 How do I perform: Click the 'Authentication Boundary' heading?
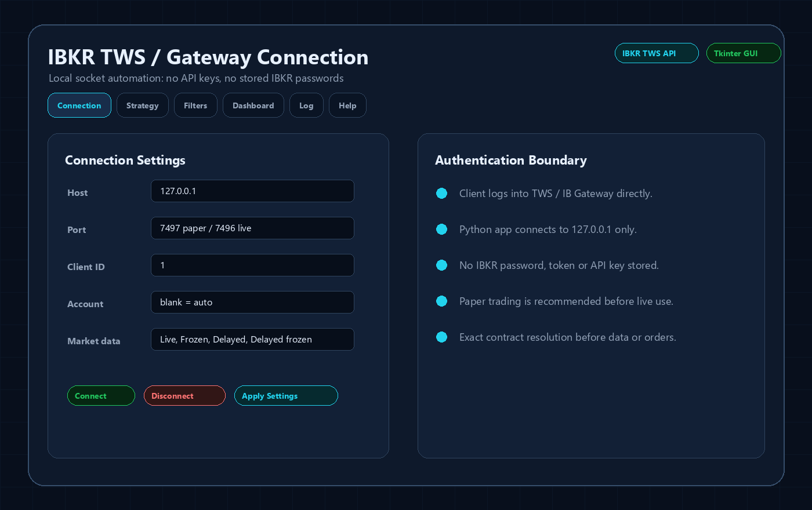tap(511, 161)
